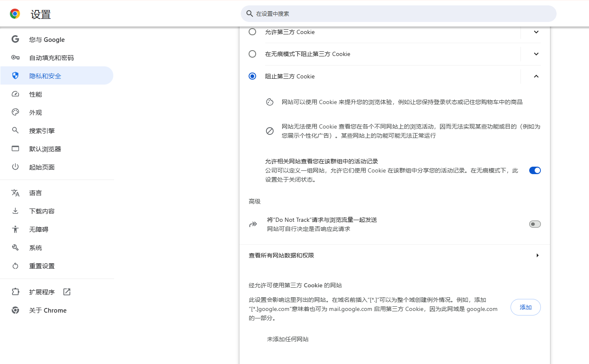
Task: Click the Chrome icon for 关于 Chrome
Action: 15,310
